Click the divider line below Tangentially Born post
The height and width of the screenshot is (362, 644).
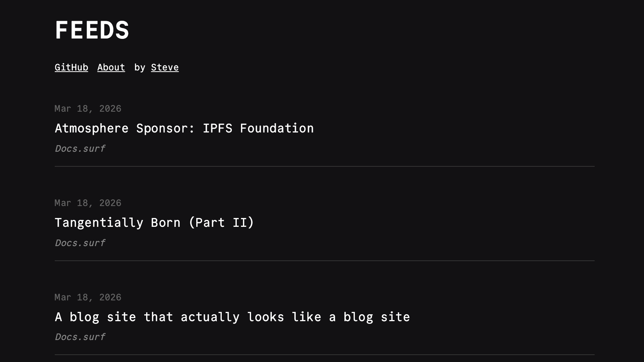324,261
